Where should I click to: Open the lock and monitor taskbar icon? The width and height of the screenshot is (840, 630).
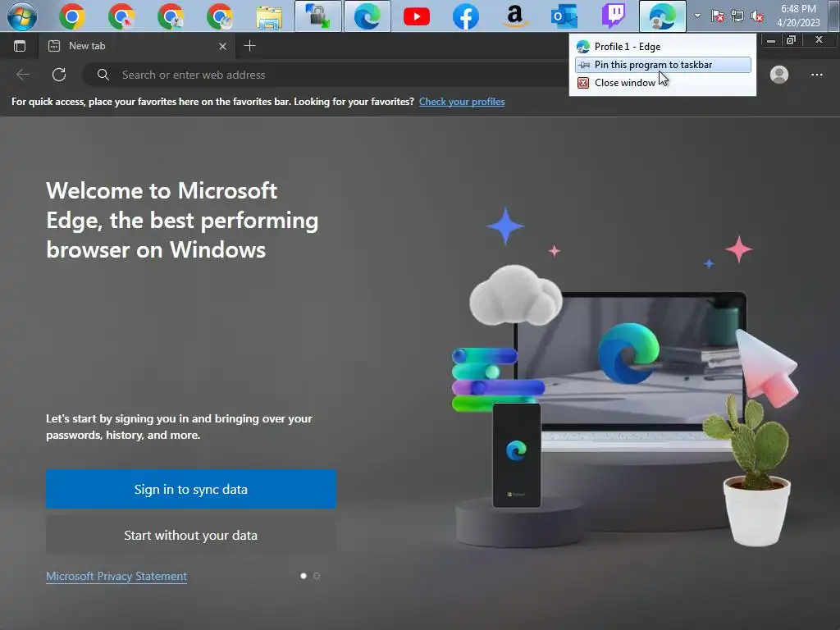318,16
